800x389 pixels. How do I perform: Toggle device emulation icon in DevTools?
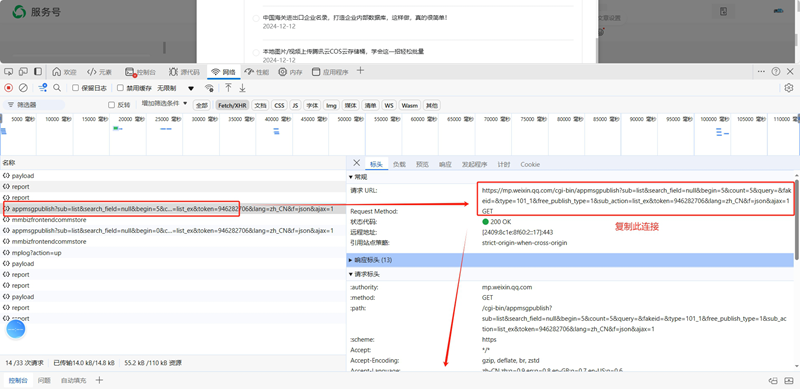click(x=23, y=71)
